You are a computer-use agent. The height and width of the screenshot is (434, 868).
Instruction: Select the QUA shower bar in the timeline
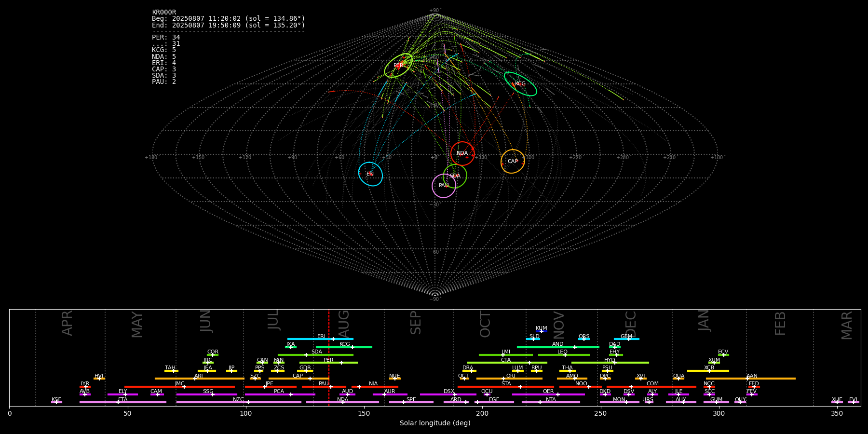pyautogui.click(x=678, y=379)
